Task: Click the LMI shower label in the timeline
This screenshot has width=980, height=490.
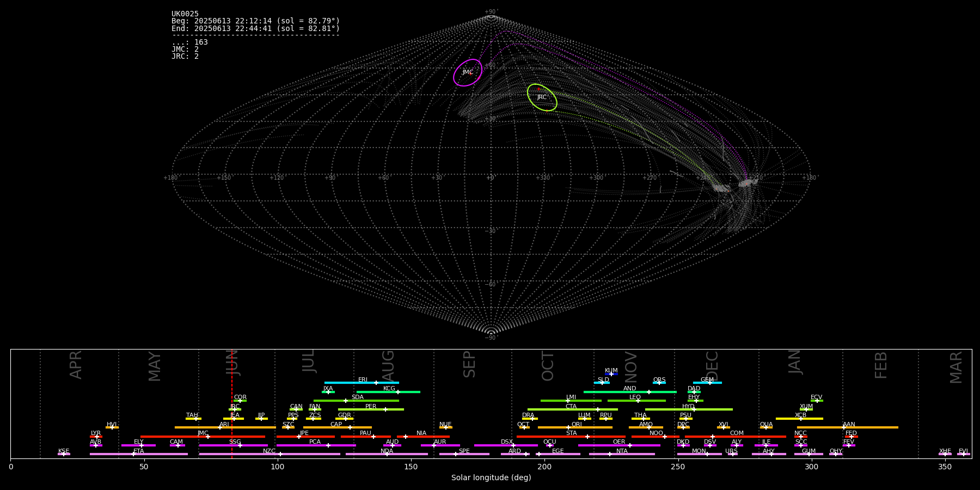Action: pos(571,397)
